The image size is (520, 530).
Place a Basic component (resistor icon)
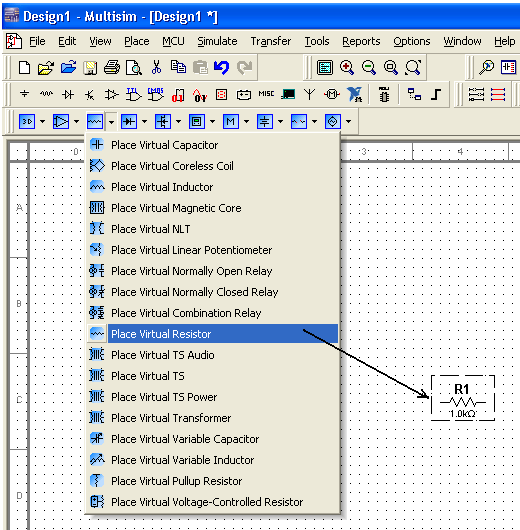[46, 94]
